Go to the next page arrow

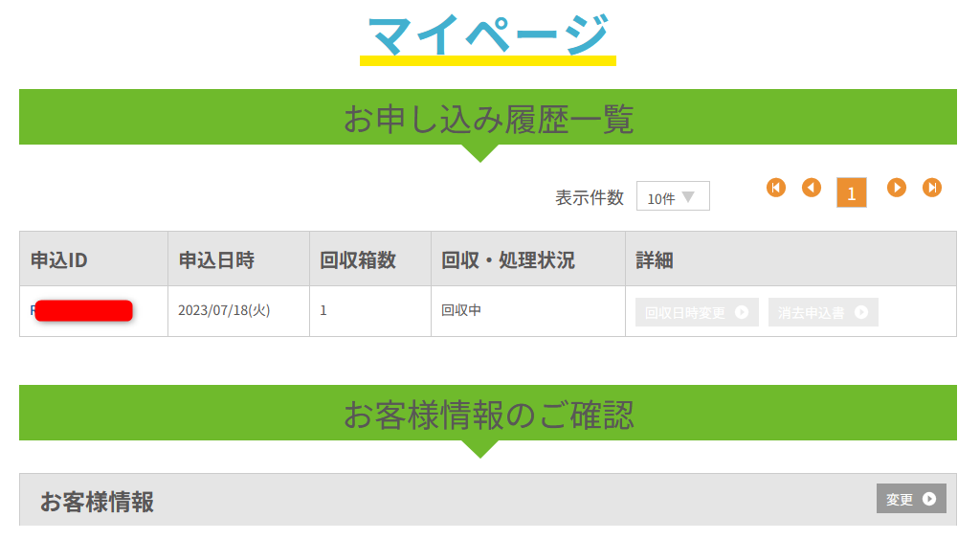[x=897, y=188]
